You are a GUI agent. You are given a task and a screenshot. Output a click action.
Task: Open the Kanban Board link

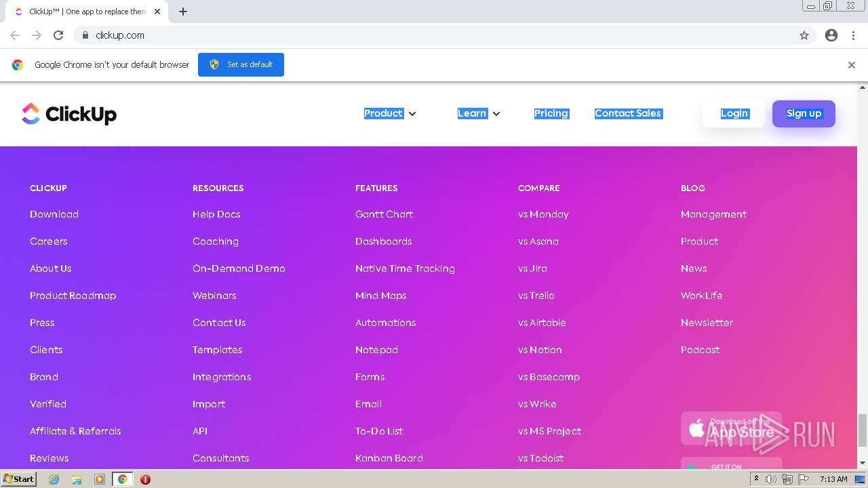[389, 458]
